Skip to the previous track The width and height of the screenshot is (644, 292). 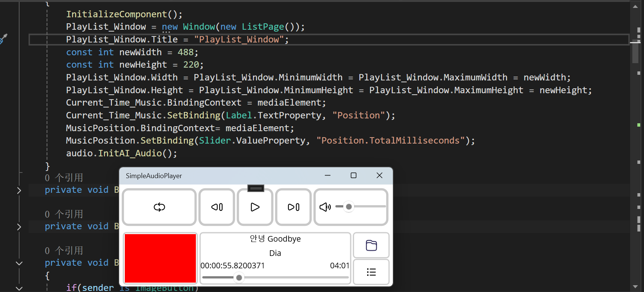[x=217, y=207]
